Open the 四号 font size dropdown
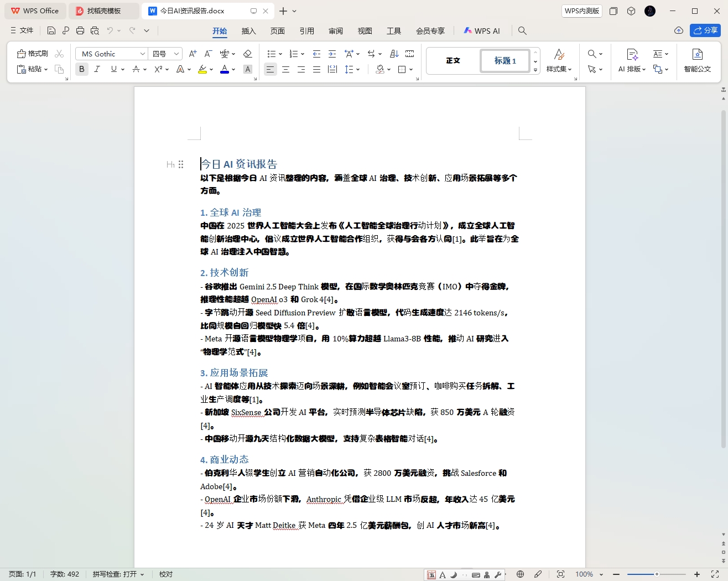728x581 pixels. click(x=176, y=54)
